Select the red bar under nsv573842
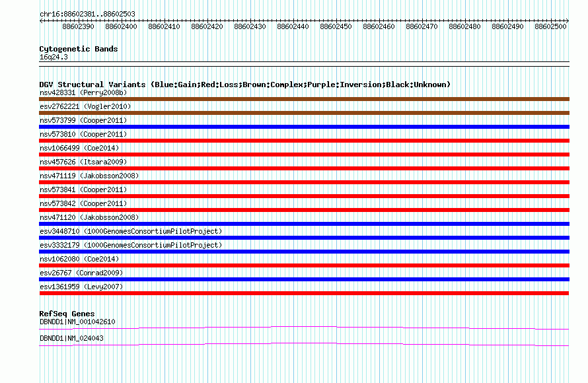The image size is (588, 383). 304,210
